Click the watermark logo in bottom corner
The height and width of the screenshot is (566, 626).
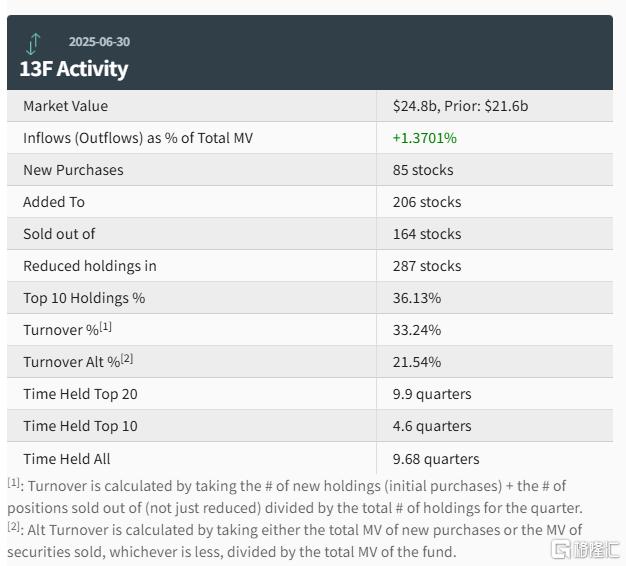pyautogui.click(x=585, y=549)
